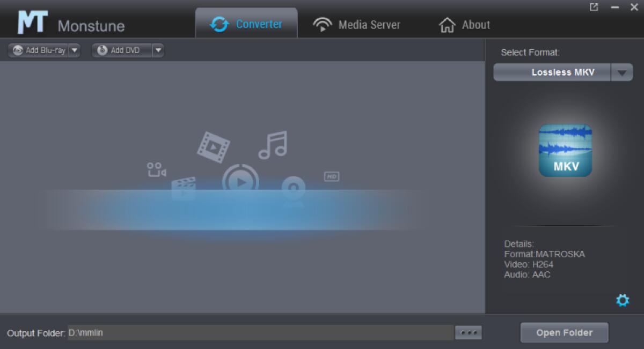Select the Converter tab
The width and height of the screenshot is (644, 349).
(x=246, y=24)
